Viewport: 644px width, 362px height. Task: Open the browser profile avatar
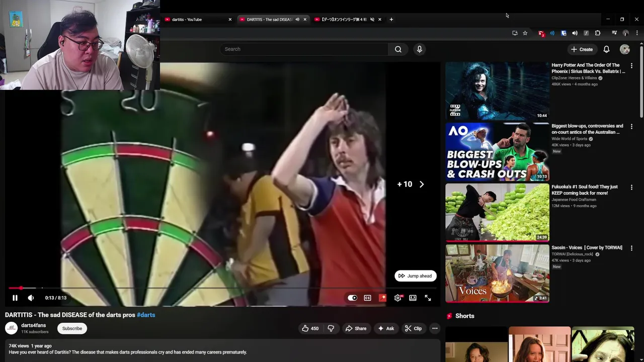tap(625, 33)
